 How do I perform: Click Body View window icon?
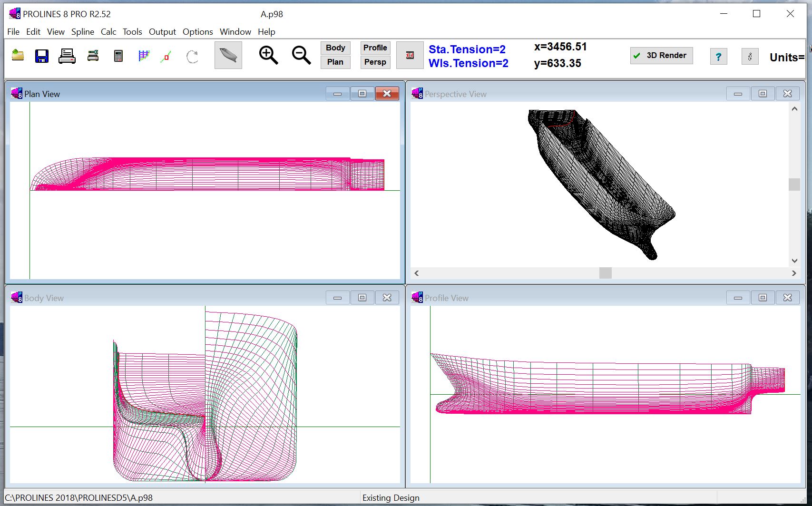coord(17,297)
